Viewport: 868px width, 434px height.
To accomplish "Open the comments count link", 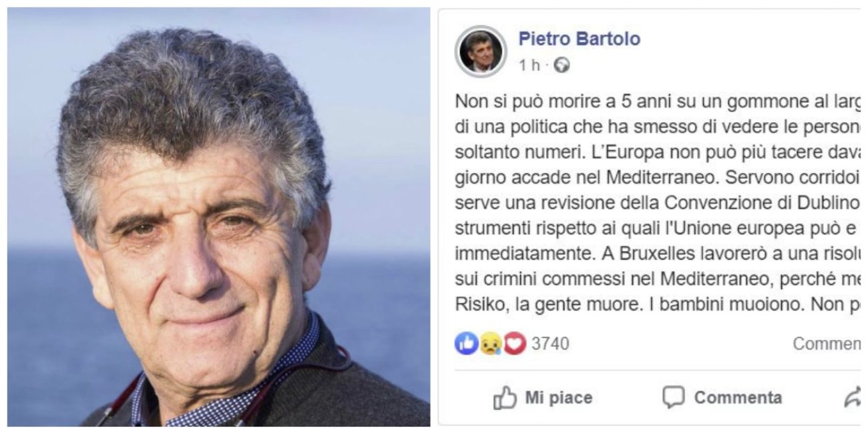I will (827, 344).
